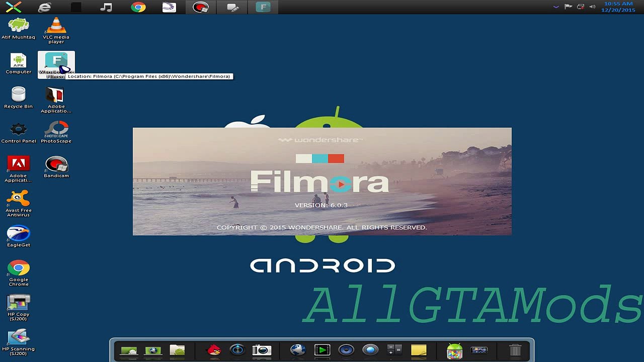Open the Android jelly bean jar dock icon
This screenshot has height=362, width=644.
pos(454,351)
